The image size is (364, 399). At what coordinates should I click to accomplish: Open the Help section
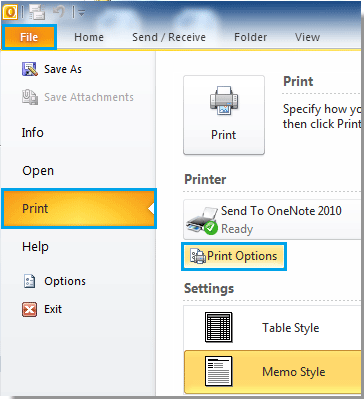tap(35, 247)
